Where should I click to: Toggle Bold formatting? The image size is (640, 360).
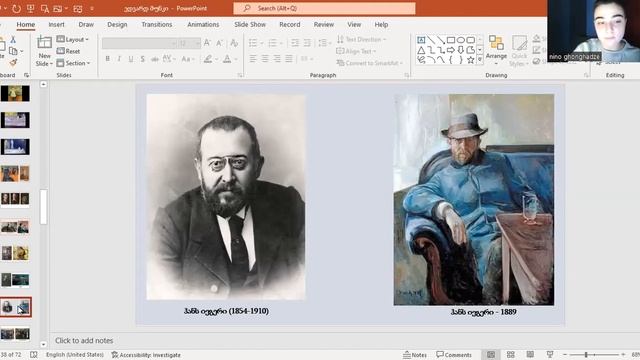[107, 59]
